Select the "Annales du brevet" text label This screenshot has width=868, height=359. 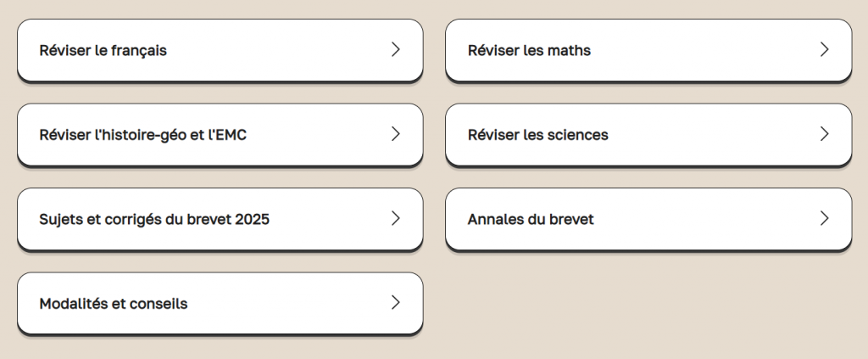[x=531, y=220]
